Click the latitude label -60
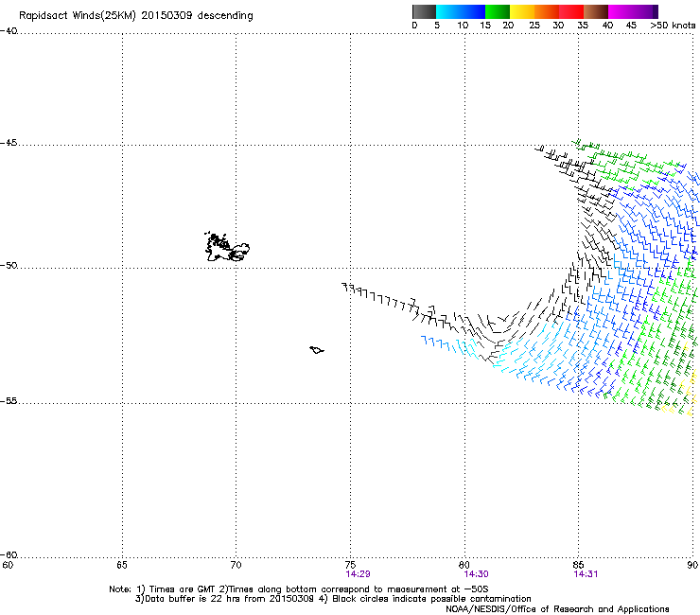The height and width of the screenshot is (615, 700). coord(9,555)
